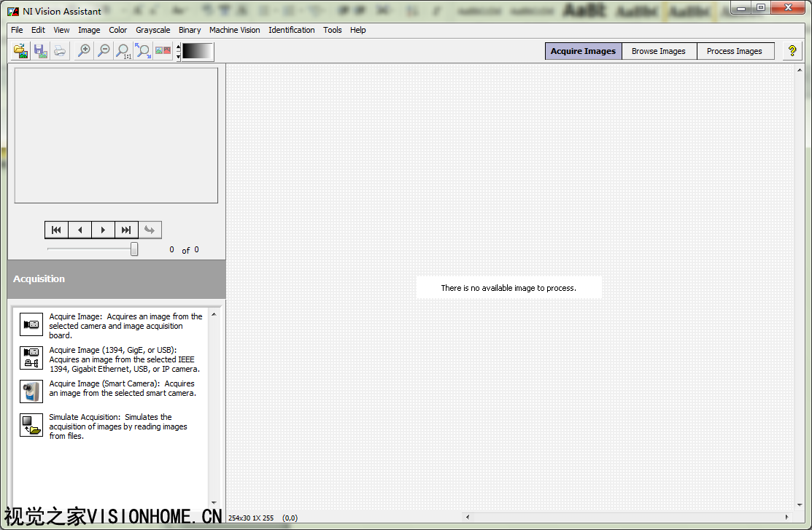The height and width of the screenshot is (530, 812).
Task: Click image view vertical scroll down arrow
Action: click(x=800, y=504)
